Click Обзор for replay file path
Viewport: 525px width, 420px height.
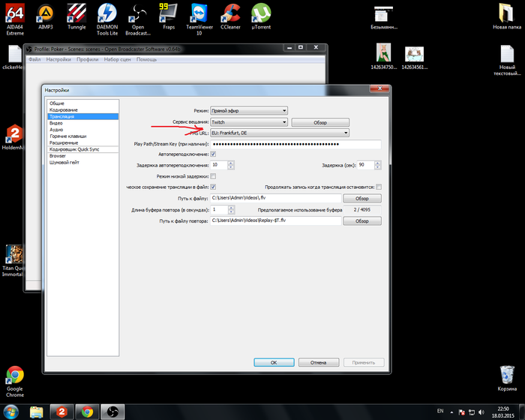tap(362, 221)
